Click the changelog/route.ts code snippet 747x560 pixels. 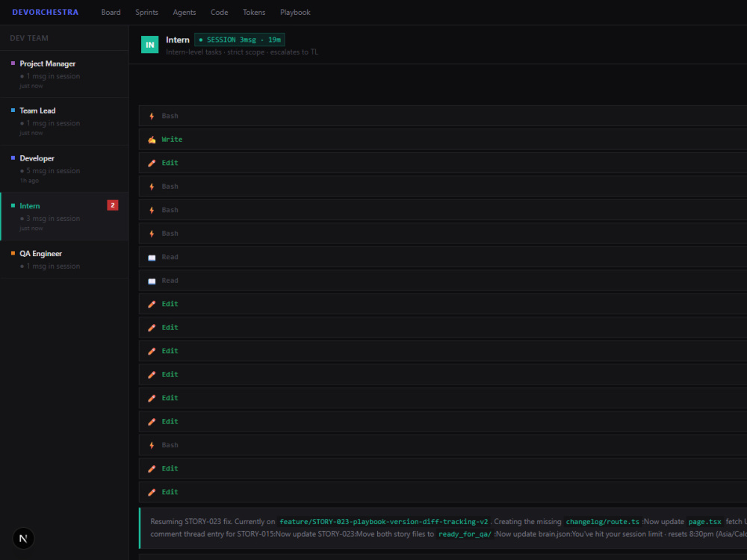click(x=602, y=522)
